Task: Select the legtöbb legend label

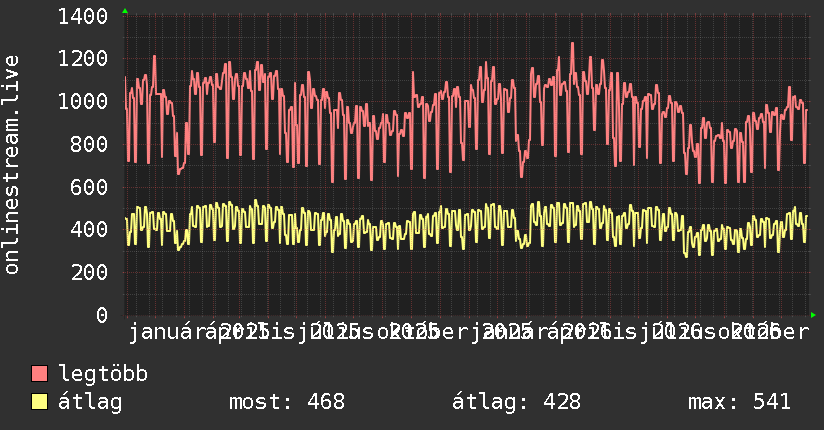Action: coord(103,373)
